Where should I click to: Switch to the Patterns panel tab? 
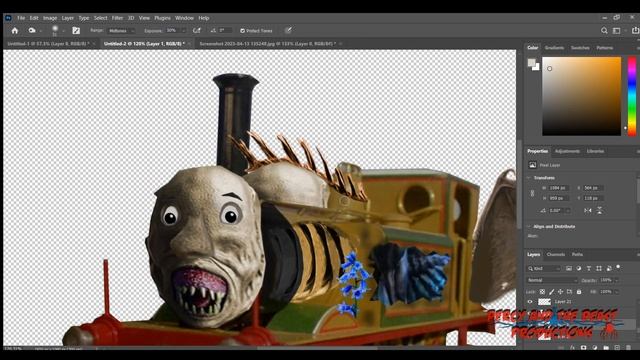[x=604, y=48]
